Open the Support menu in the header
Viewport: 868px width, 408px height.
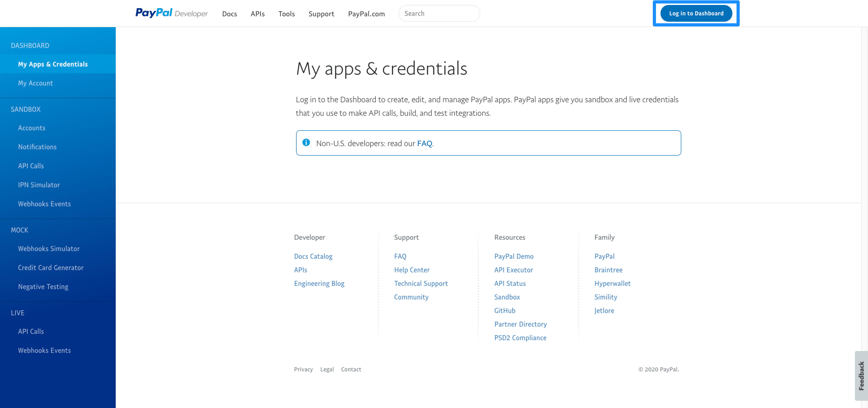point(321,14)
